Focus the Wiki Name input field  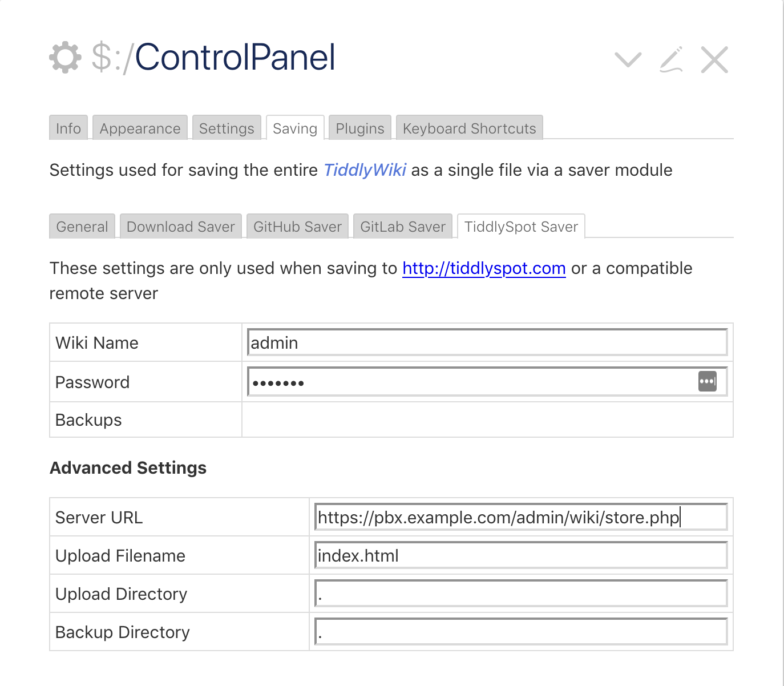pos(487,342)
